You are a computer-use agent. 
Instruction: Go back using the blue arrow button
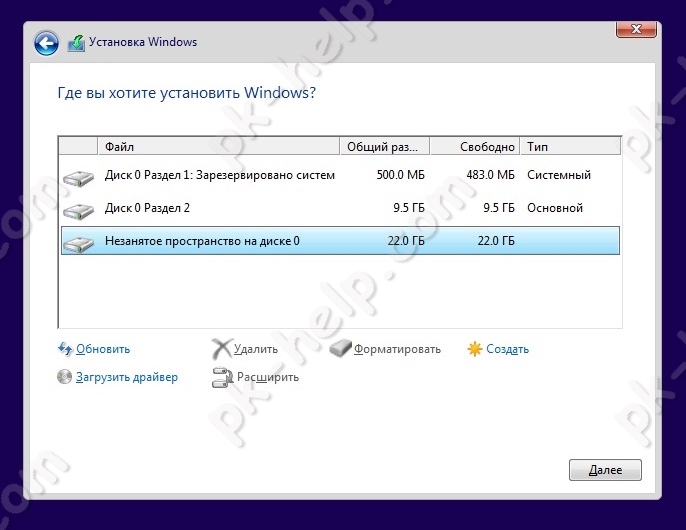[x=46, y=43]
